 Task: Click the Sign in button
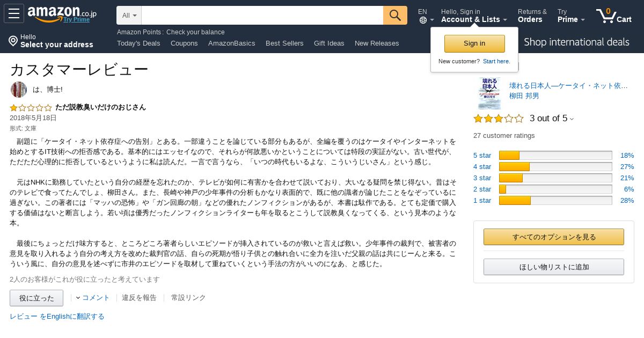pyautogui.click(x=474, y=43)
